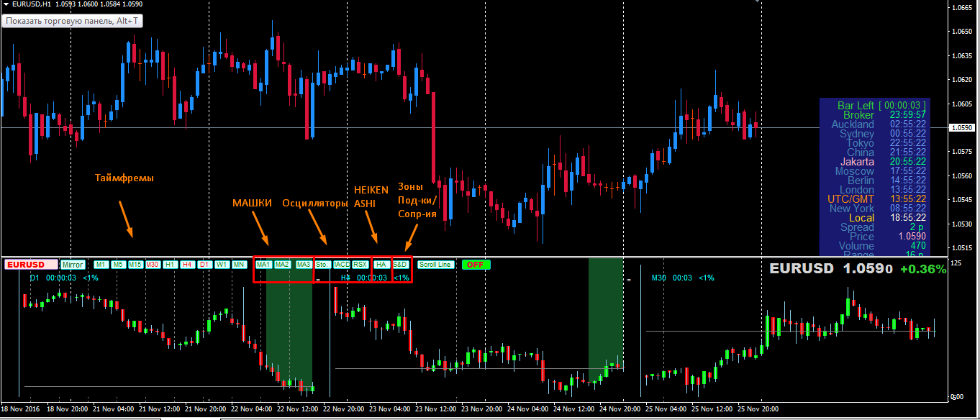Click the current price marker on price axis

click(962, 127)
